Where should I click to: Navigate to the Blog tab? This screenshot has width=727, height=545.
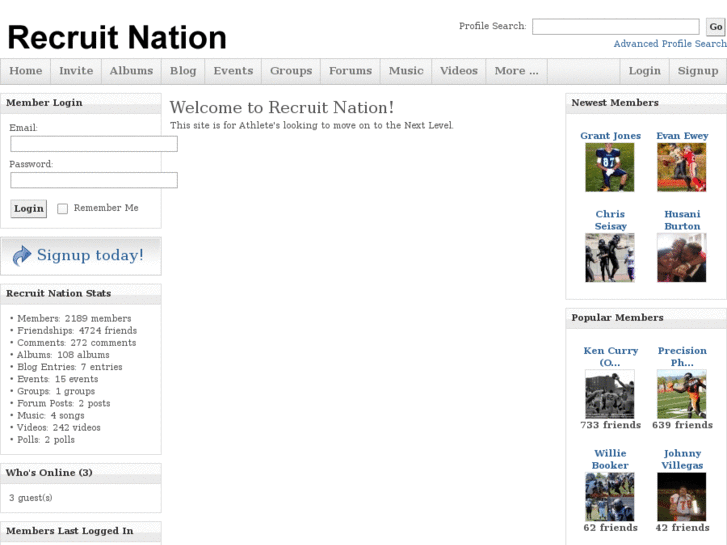[x=183, y=71]
